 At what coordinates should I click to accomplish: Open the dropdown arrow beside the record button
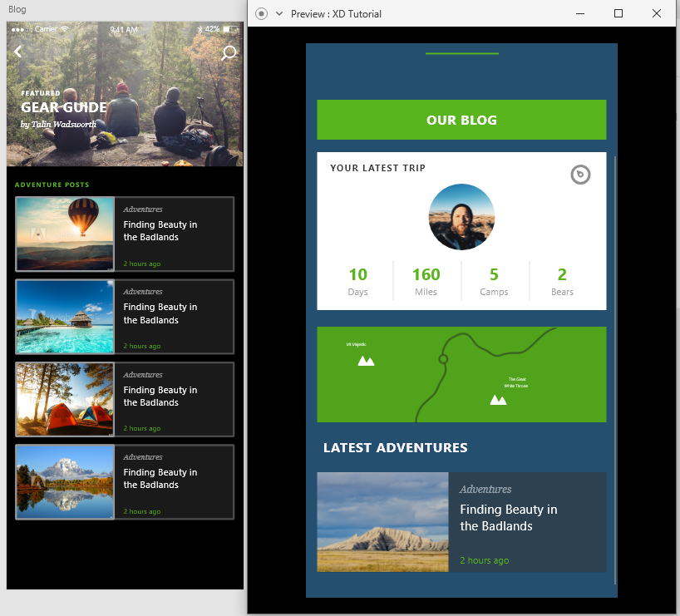click(x=279, y=13)
